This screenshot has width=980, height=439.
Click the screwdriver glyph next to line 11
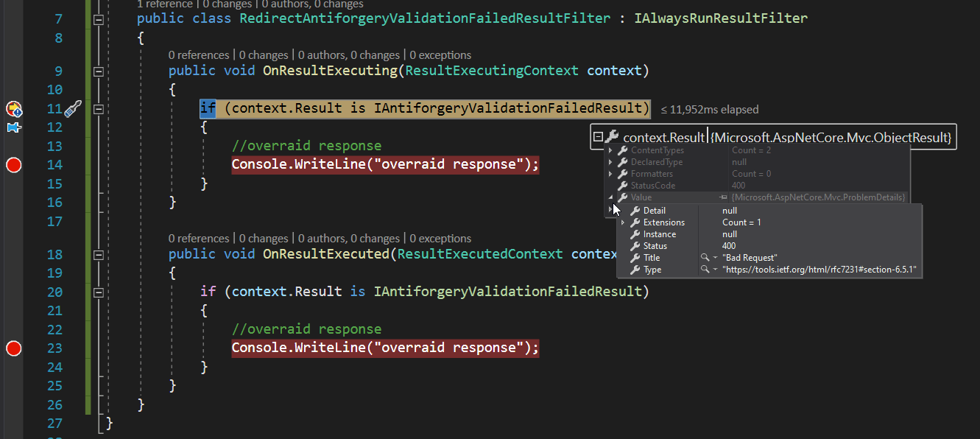(74, 108)
